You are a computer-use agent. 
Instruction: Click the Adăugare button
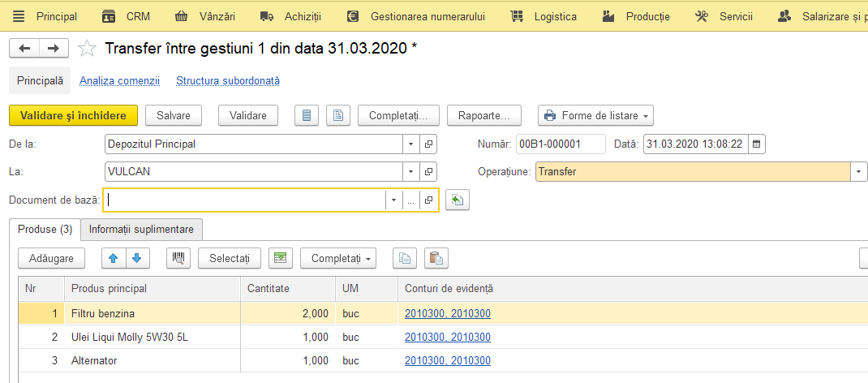(x=51, y=258)
